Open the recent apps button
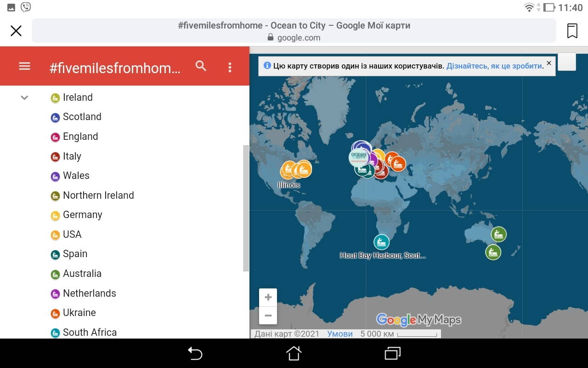Viewport: 588px width, 368px height. (392, 353)
